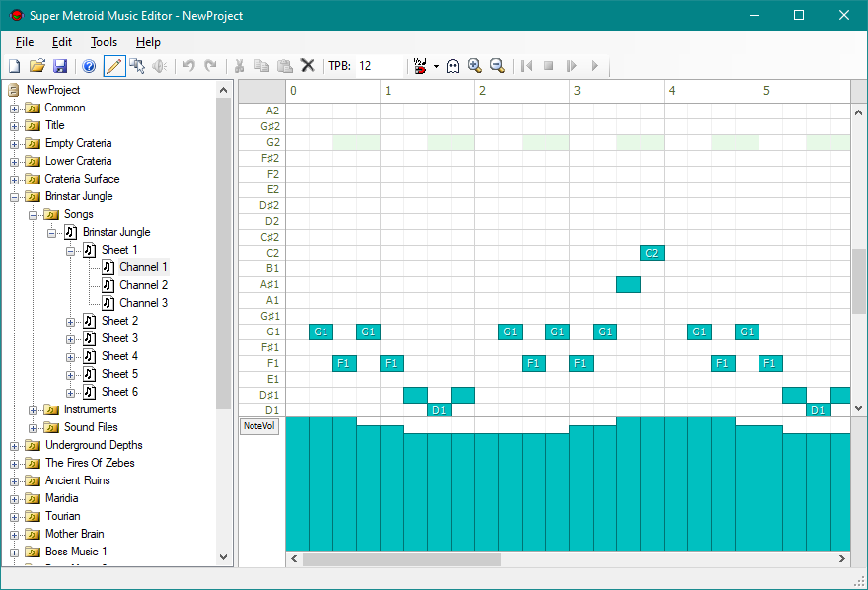This screenshot has height=590, width=868.
Task: Expand the Common folder
Action: coord(15,109)
